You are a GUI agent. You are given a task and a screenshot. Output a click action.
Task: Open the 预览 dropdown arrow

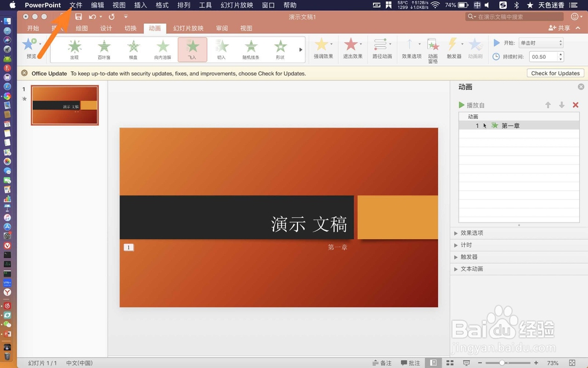(x=40, y=44)
